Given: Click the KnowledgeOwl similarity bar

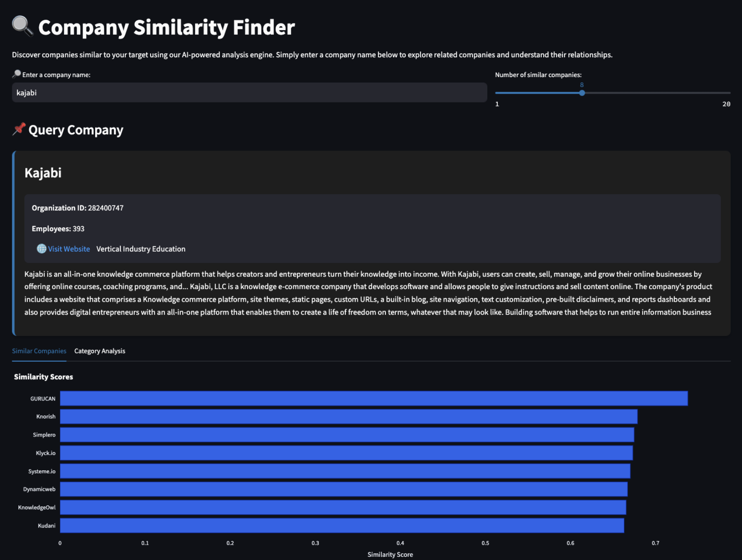Looking at the screenshot, I should coord(343,507).
